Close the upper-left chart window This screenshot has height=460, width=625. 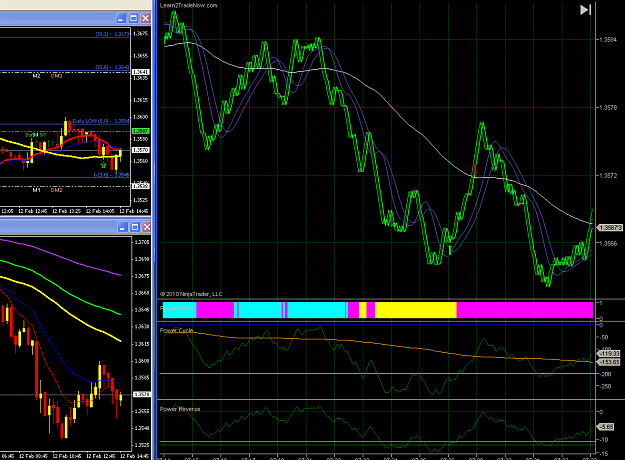(x=145, y=18)
